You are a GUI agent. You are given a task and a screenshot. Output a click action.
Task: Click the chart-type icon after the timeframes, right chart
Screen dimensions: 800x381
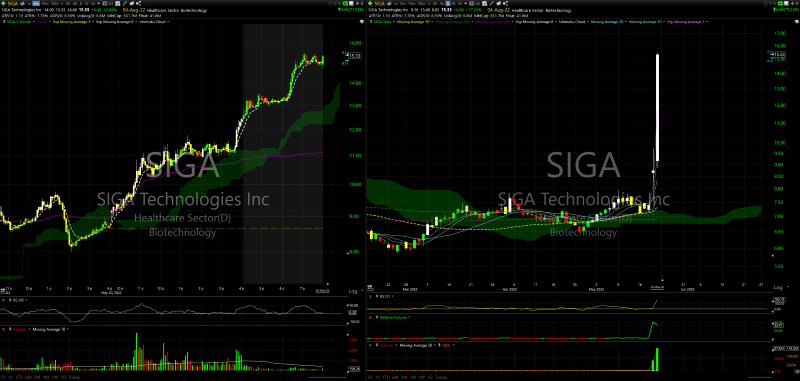coord(471,4)
